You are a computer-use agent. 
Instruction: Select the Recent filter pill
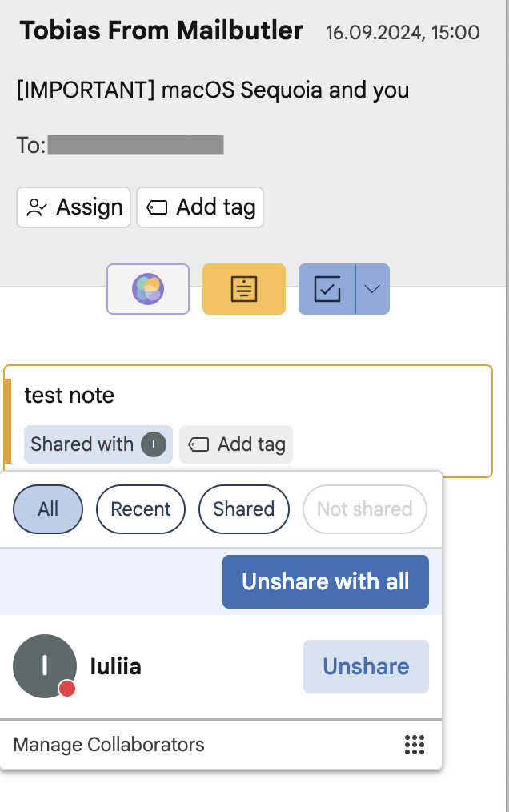pyautogui.click(x=141, y=509)
